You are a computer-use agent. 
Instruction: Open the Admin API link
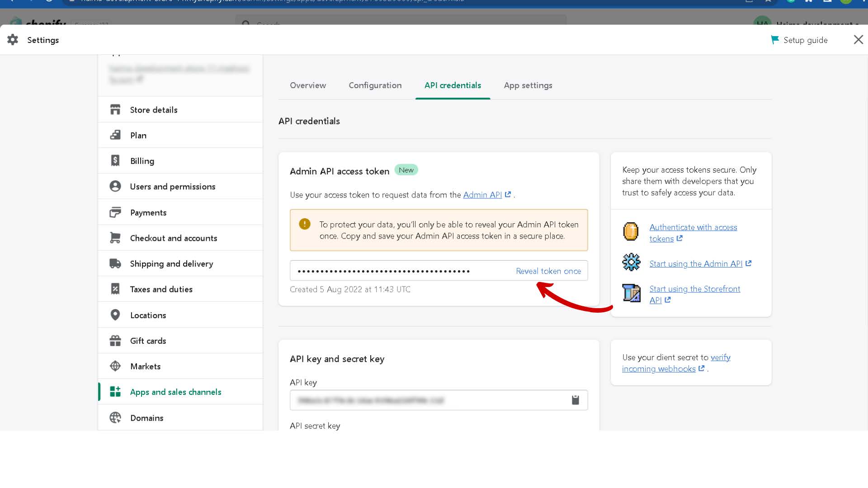pyautogui.click(x=482, y=195)
